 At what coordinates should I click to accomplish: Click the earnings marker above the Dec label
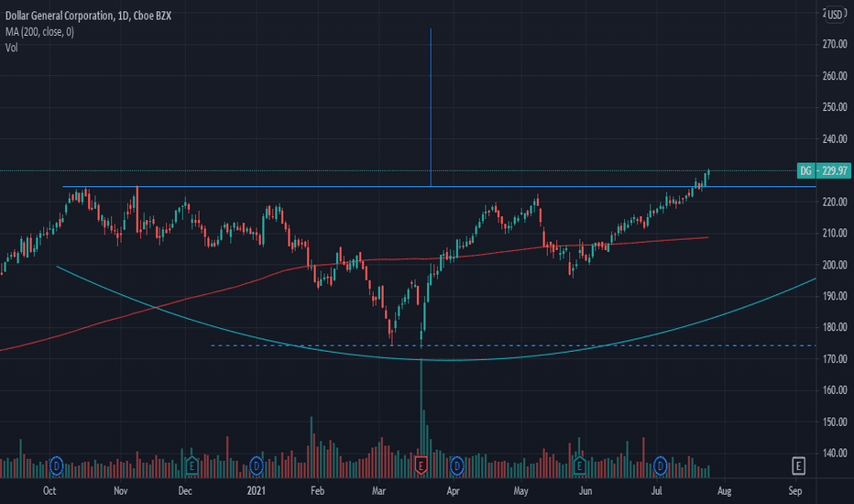pos(192,466)
